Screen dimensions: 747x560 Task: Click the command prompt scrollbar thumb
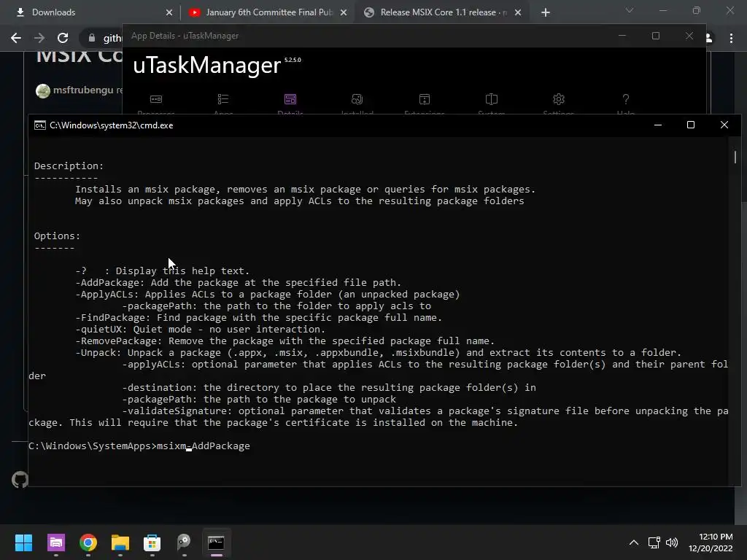click(735, 157)
